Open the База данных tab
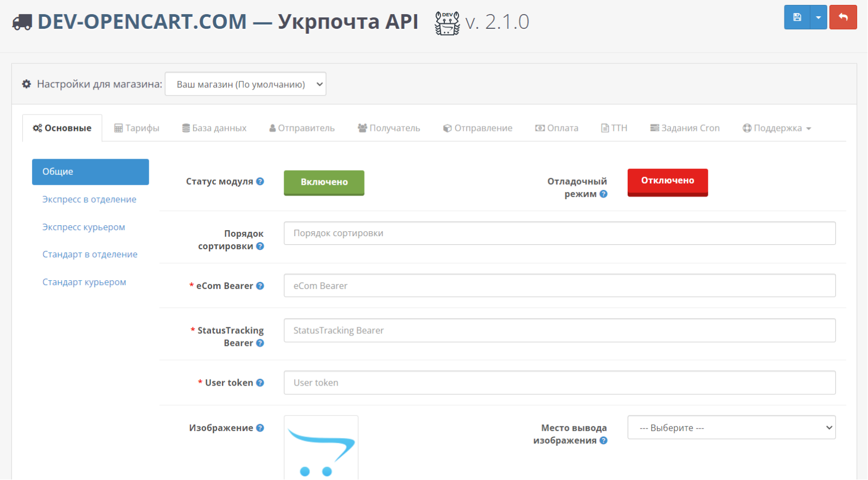This screenshot has height=480, width=868. pyautogui.click(x=214, y=128)
